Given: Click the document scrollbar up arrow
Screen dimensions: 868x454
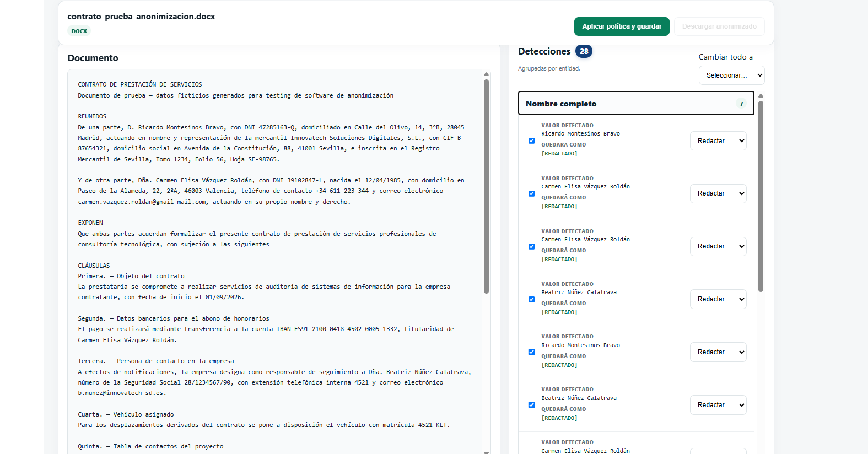Looking at the screenshot, I should [x=486, y=74].
